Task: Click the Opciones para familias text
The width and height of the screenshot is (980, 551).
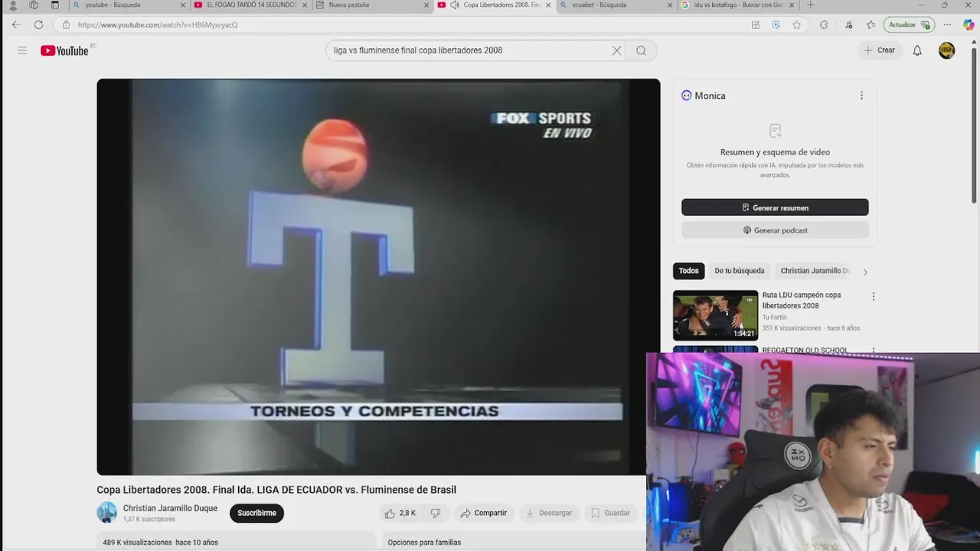Action: click(424, 542)
